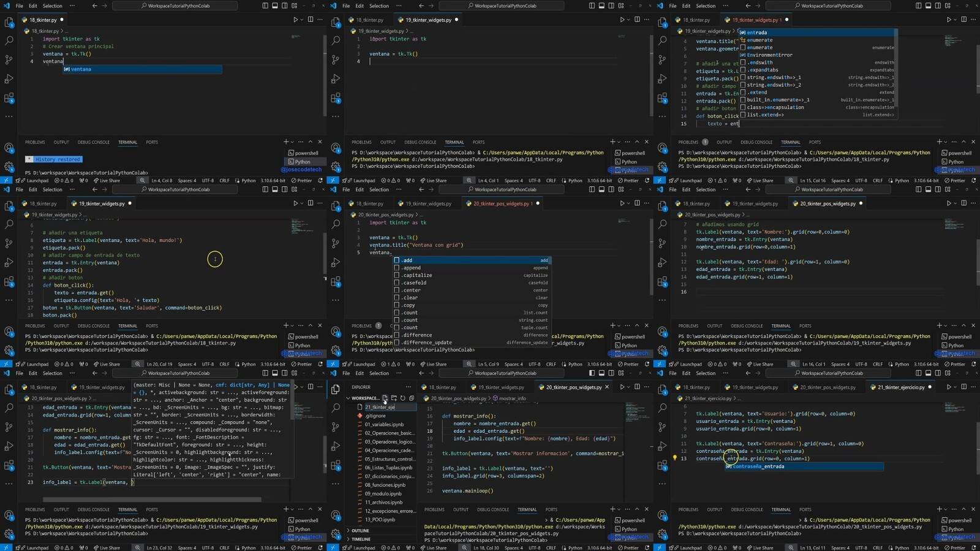Collapse the WORKSPACE folder tree in Explorer
Viewport: 980px width, 551px height.
[349, 398]
